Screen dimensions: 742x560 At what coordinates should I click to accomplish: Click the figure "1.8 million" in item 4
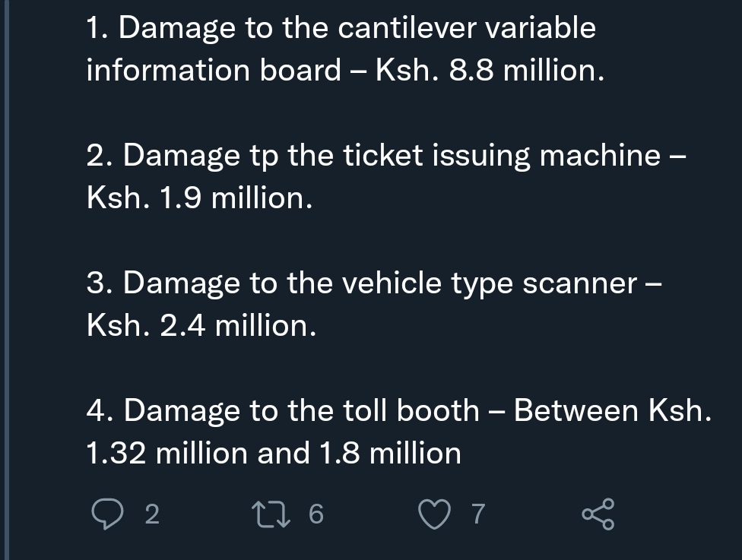[x=390, y=454]
